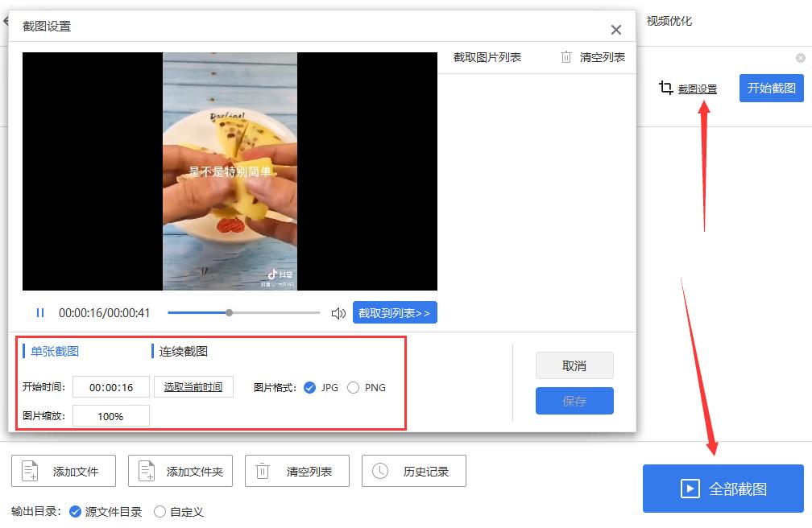812x528 pixels.
Task: Select PNG image format
Action: click(353, 388)
